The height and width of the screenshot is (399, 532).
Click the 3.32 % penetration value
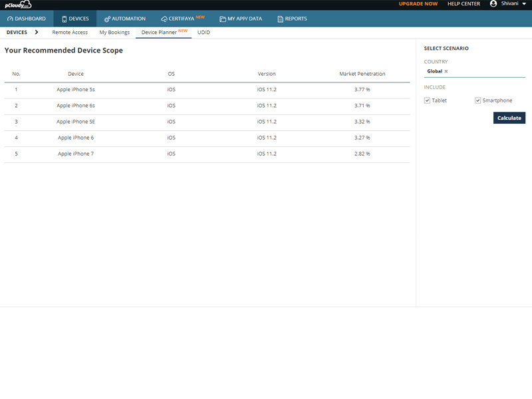[362, 122]
